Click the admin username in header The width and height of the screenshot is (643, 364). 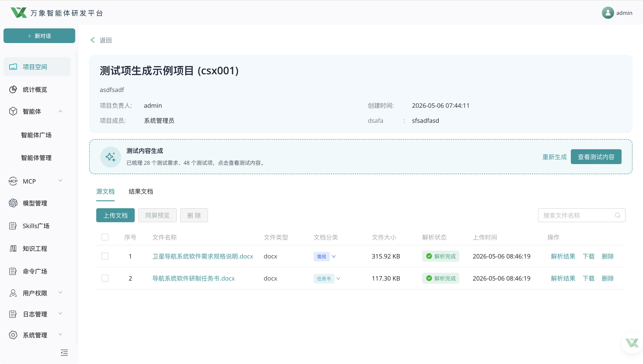click(x=624, y=13)
